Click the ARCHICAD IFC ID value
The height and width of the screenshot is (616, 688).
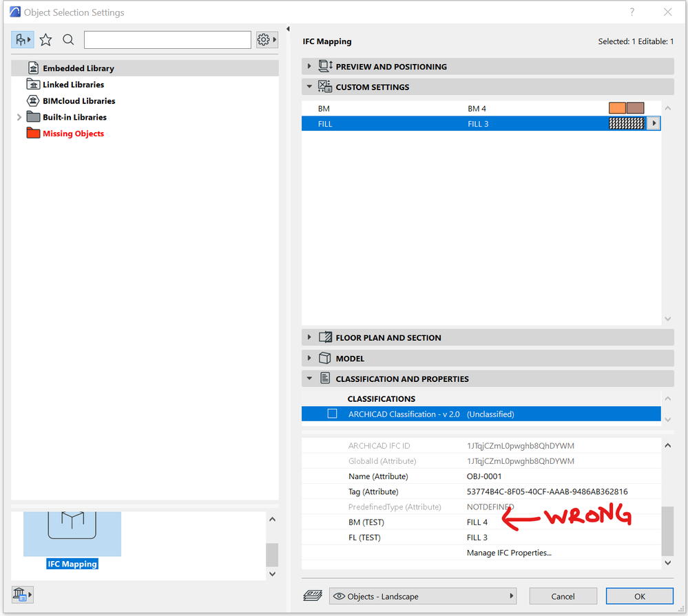point(521,446)
